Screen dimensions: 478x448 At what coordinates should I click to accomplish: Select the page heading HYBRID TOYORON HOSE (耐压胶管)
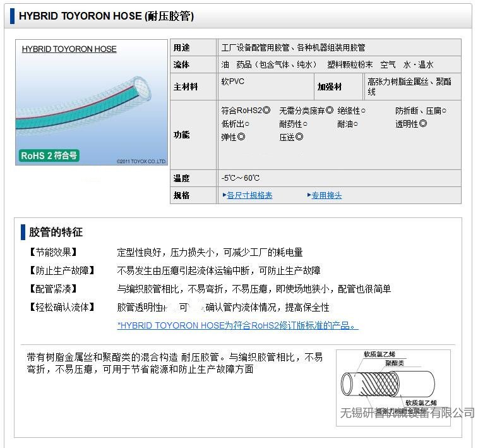point(106,16)
